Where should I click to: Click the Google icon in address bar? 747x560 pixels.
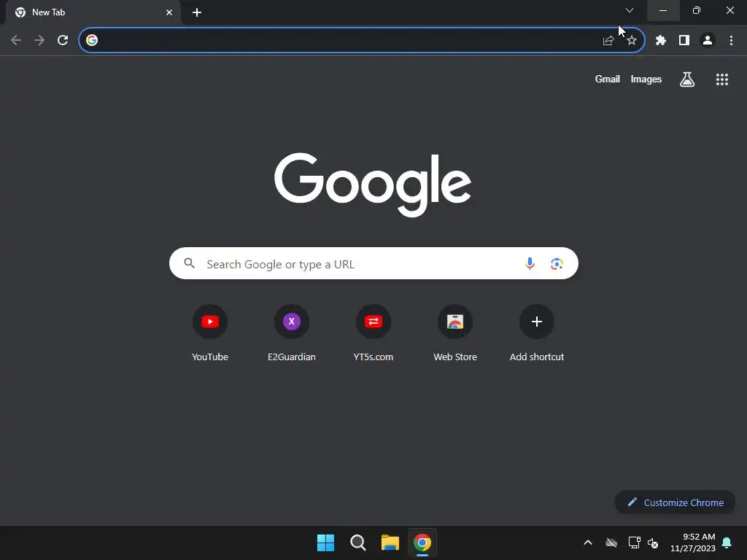[92, 40]
